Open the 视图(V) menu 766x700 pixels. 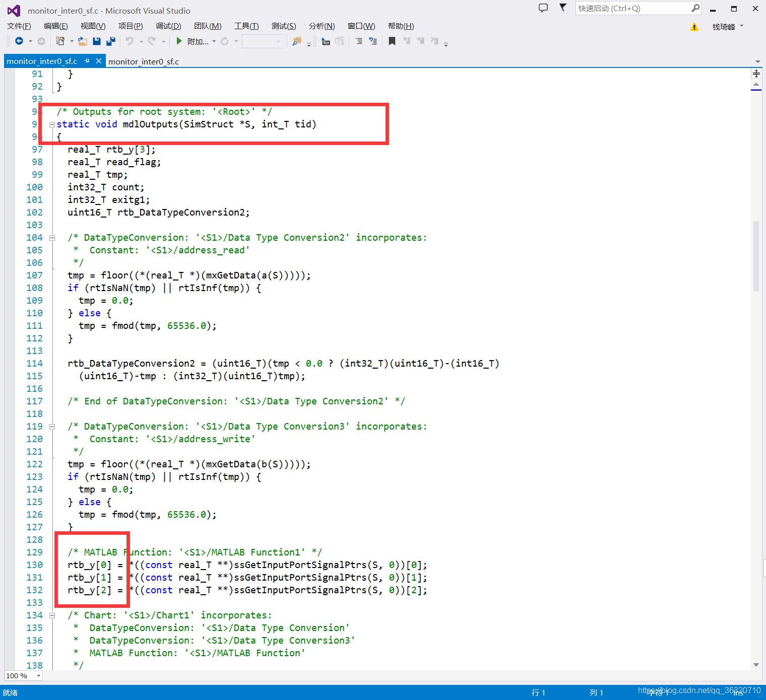pos(93,26)
